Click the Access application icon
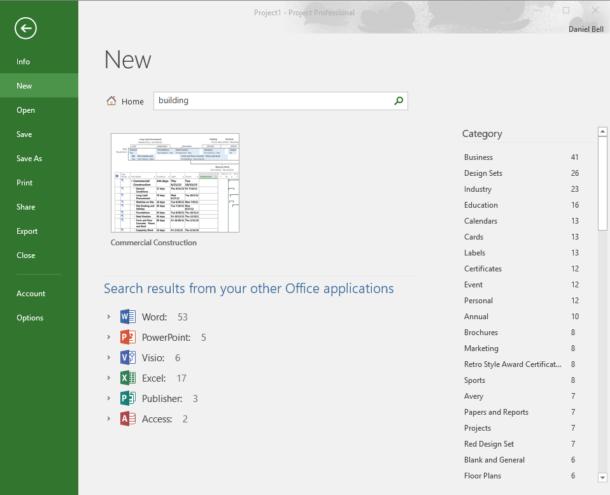Image resolution: width=610 pixels, height=495 pixels. click(x=128, y=419)
